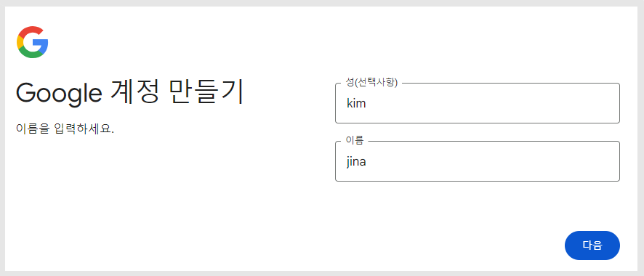Click the word '계정' in the heading
Screen dimensions: 644x276
coord(134,93)
